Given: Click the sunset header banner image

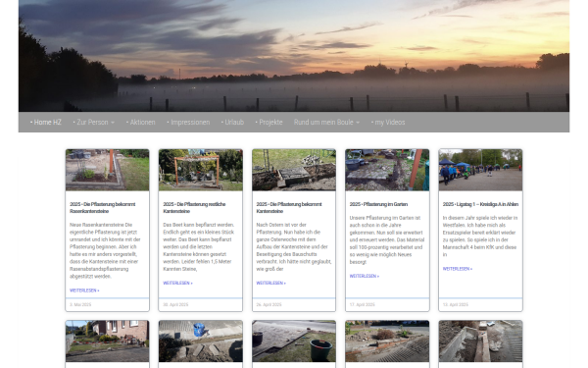Looking at the screenshot, I should (294, 56).
